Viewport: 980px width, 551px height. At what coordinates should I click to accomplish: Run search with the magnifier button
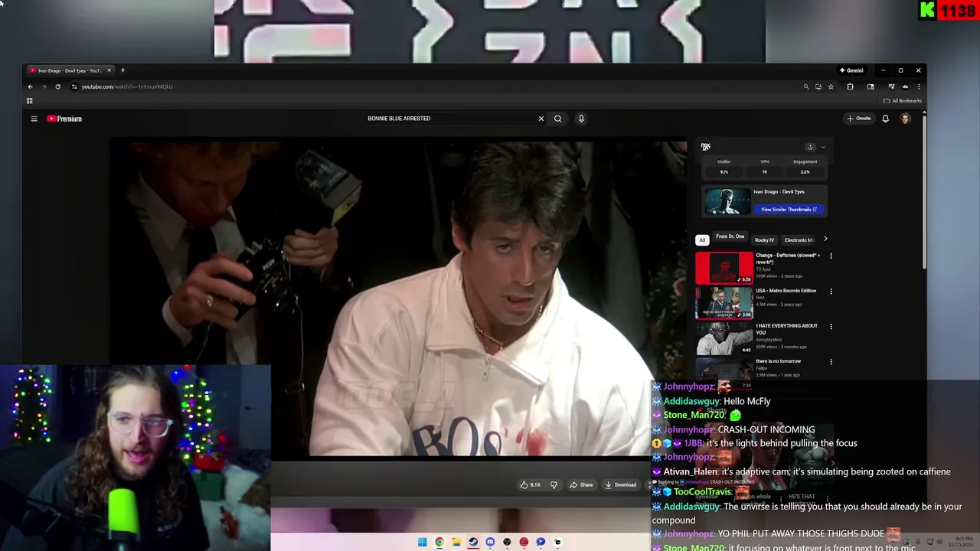coord(557,119)
